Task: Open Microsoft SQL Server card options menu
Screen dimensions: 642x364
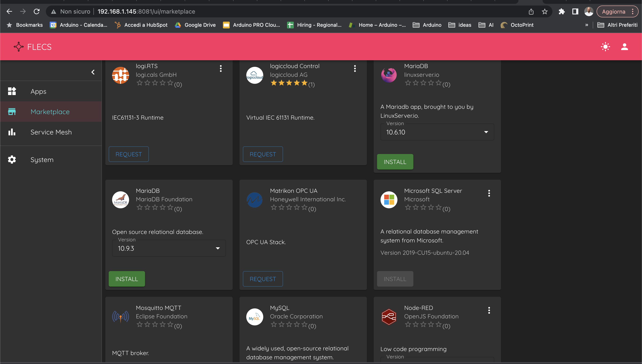Action: [x=489, y=193]
